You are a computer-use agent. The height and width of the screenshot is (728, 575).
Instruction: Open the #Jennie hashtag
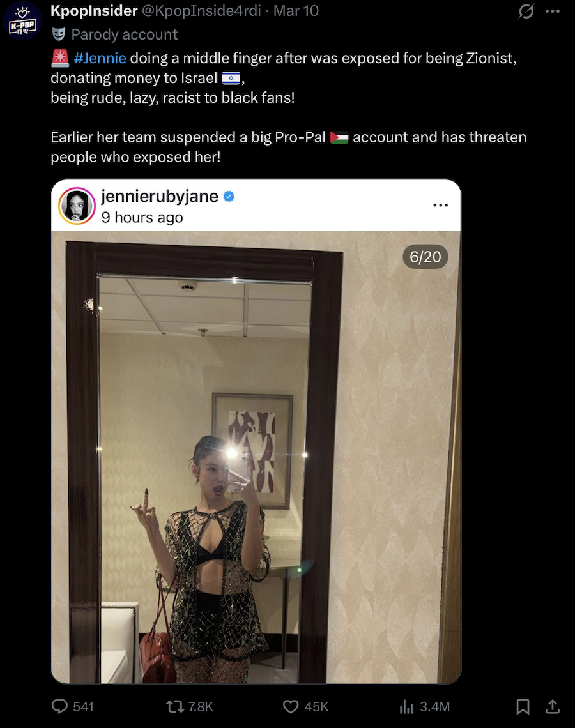tap(100, 58)
